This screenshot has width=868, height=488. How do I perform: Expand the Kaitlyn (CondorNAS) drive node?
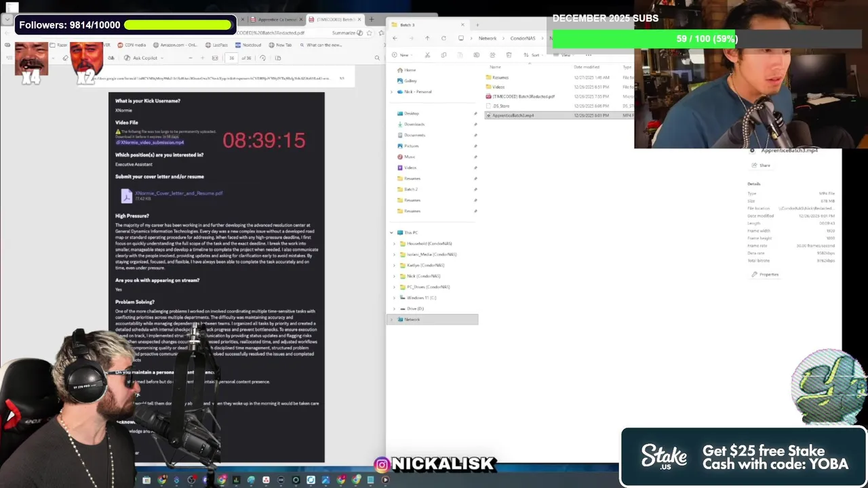[x=395, y=265]
